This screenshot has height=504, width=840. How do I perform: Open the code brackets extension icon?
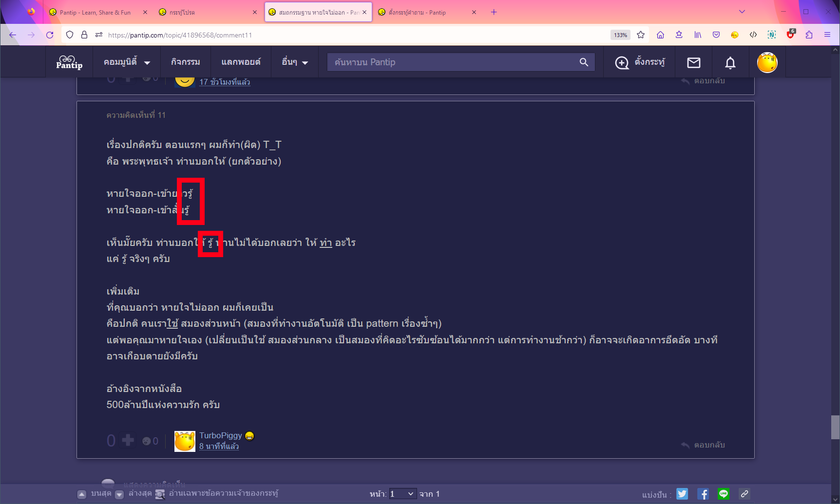[x=753, y=35]
